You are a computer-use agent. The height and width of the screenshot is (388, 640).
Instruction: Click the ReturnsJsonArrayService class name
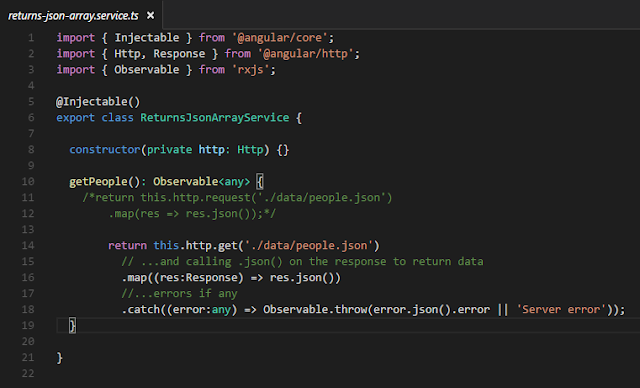click(x=215, y=118)
